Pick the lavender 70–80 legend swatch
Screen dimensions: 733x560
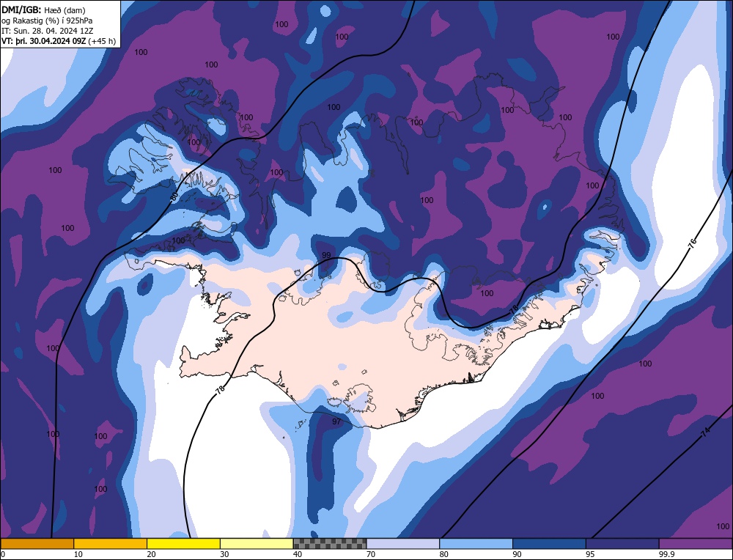click(x=403, y=543)
